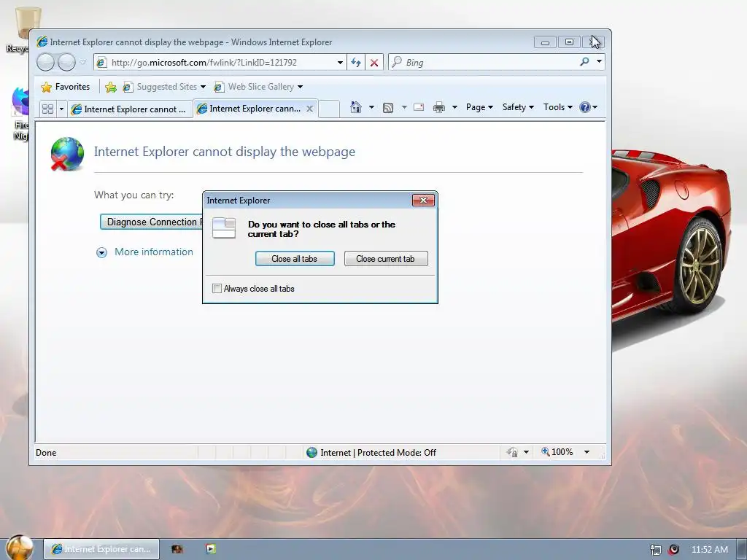Open the Page menu

pos(479,107)
